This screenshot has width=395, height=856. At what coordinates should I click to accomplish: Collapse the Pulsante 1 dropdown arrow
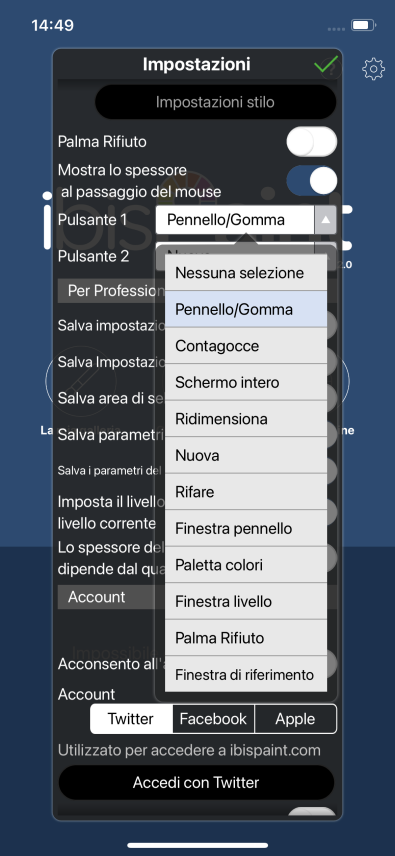point(325,220)
